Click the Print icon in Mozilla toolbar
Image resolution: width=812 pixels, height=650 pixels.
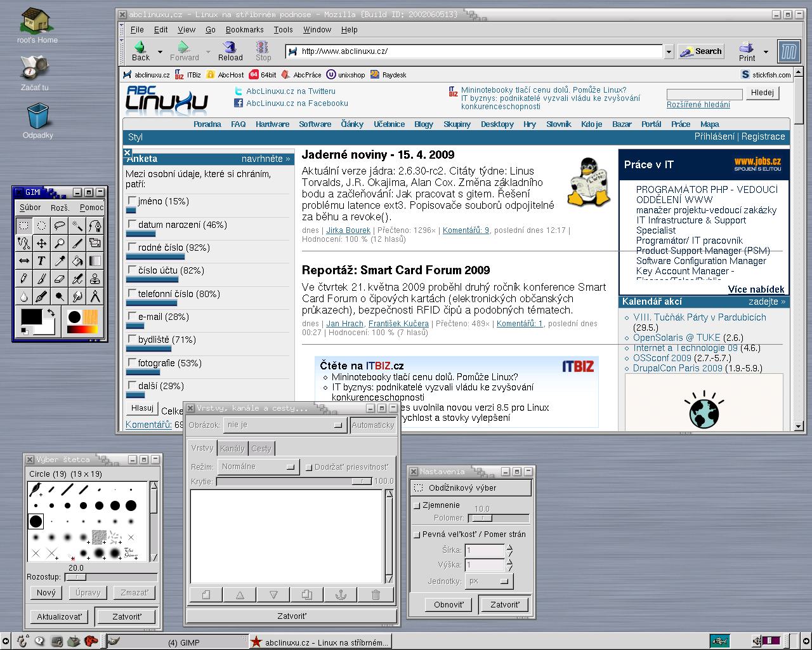point(747,51)
